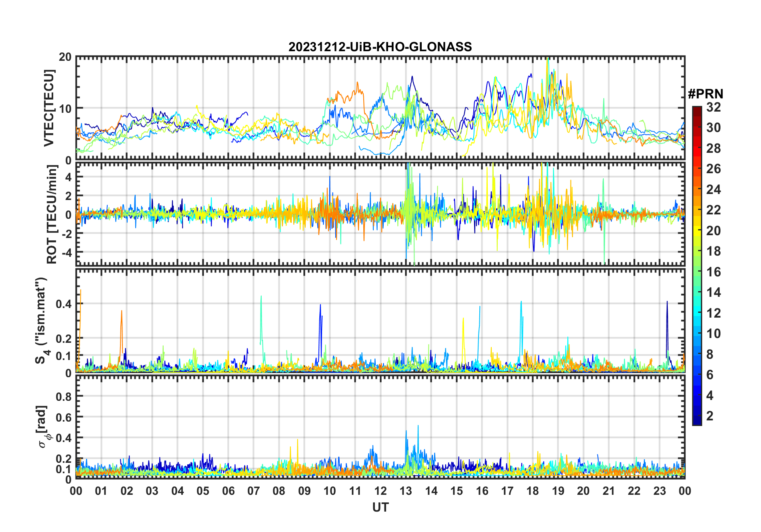
Task: Click x-axis hour label 03
Action: tap(152, 491)
